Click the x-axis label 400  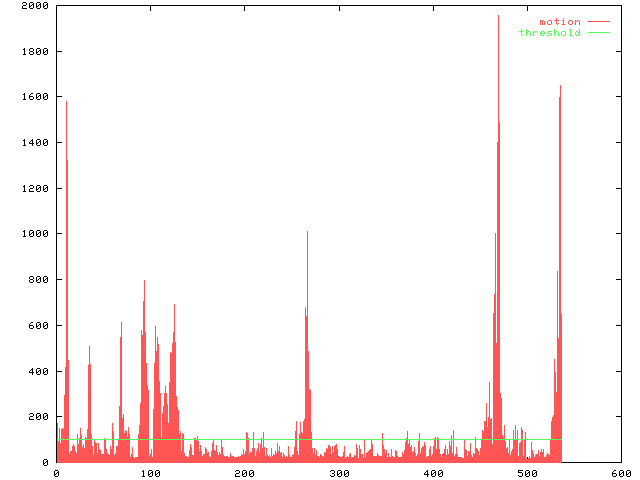tap(432, 473)
